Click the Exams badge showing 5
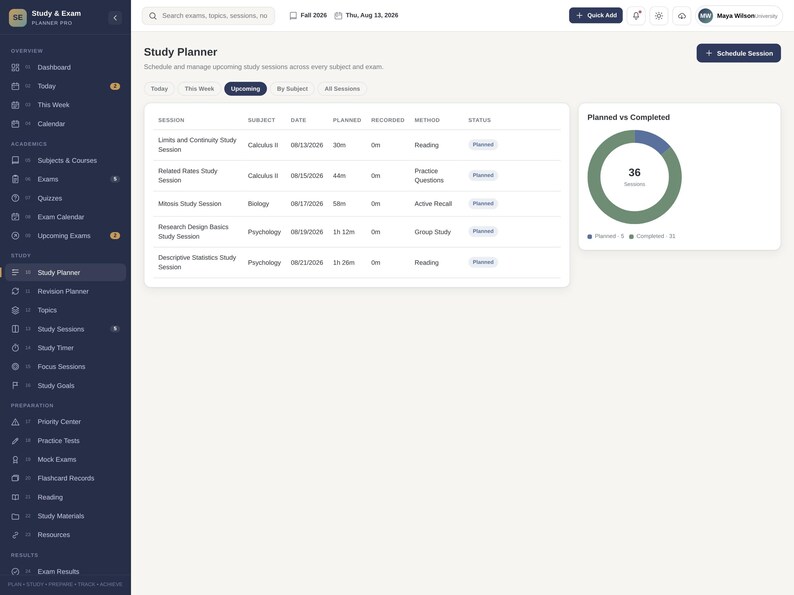 (x=115, y=179)
